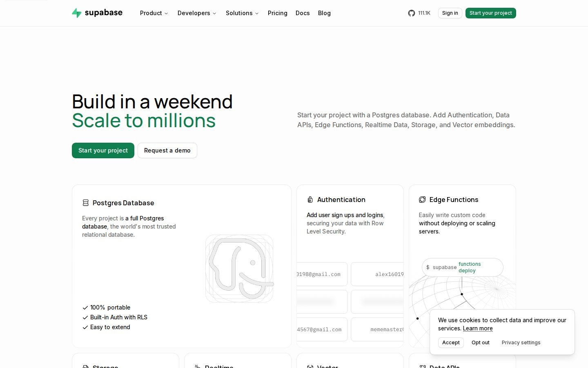Click the 'Scale to millions' heading
The width and height of the screenshot is (588, 368).
click(144, 121)
